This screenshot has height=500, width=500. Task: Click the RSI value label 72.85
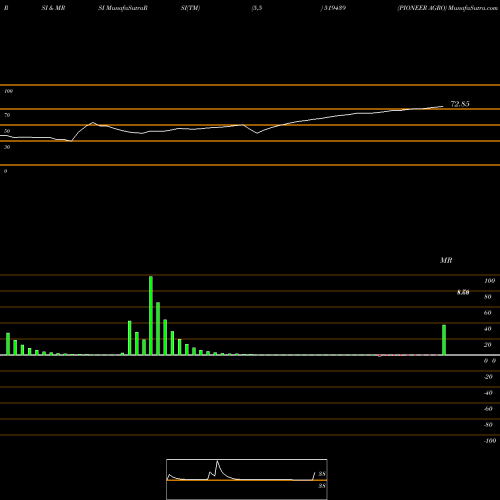point(460,104)
